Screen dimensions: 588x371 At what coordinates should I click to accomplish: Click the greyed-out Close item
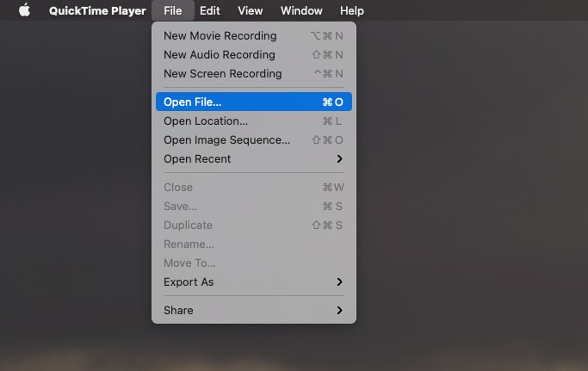(254, 187)
